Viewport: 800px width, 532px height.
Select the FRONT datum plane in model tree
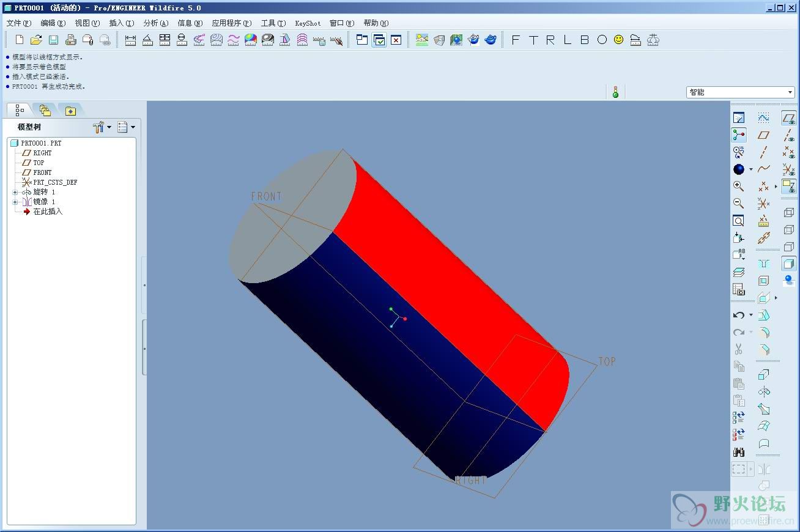tap(42, 172)
